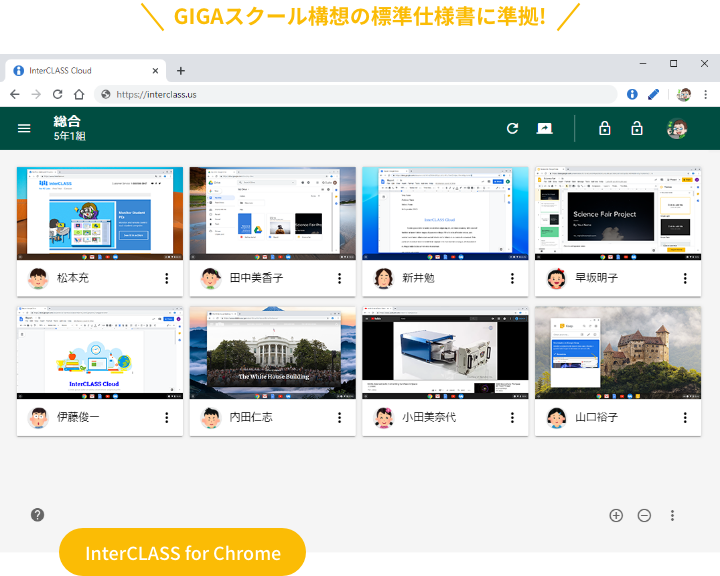Click the blue pencil extension icon
720x576 pixels.
pos(653,94)
